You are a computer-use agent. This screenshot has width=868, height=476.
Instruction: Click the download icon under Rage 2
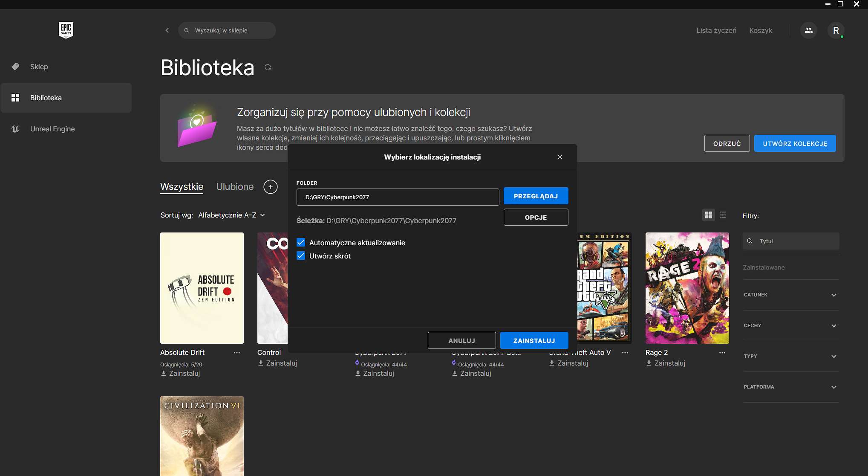tap(649, 363)
